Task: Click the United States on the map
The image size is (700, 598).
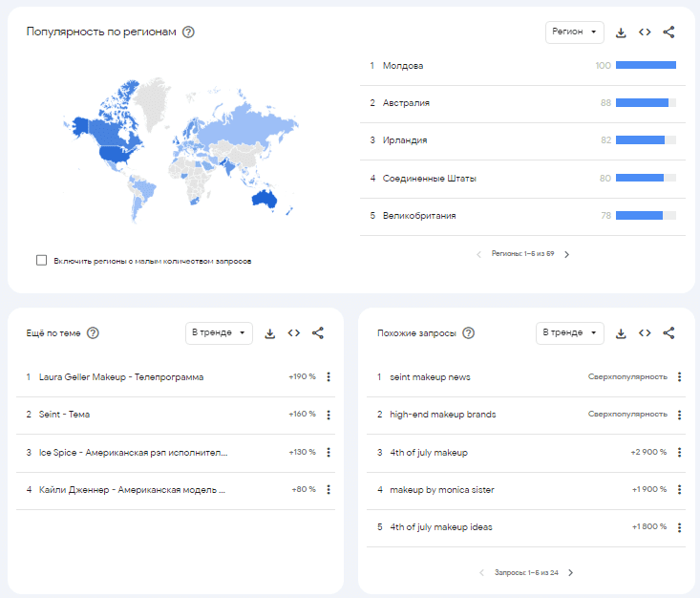Action: tap(117, 154)
